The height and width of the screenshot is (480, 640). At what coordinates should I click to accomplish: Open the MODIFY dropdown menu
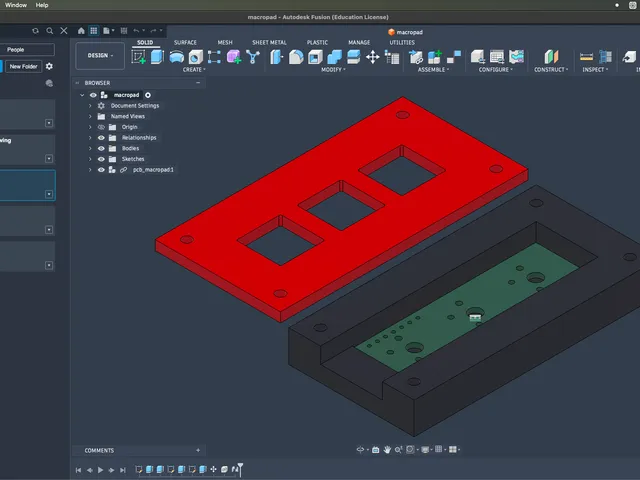coord(333,70)
